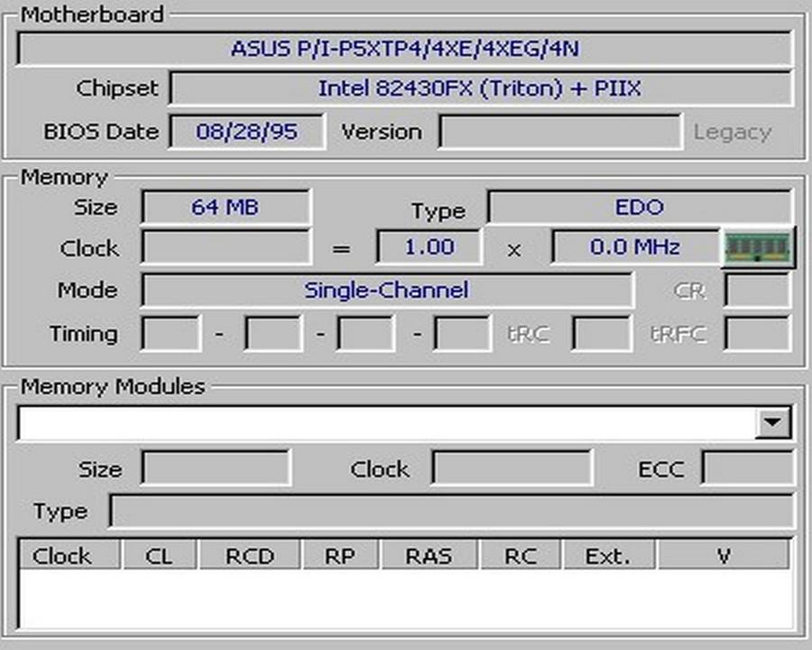The height and width of the screenshot is (650, 812).
Task: Click the V column header
Action: (723, 556)
